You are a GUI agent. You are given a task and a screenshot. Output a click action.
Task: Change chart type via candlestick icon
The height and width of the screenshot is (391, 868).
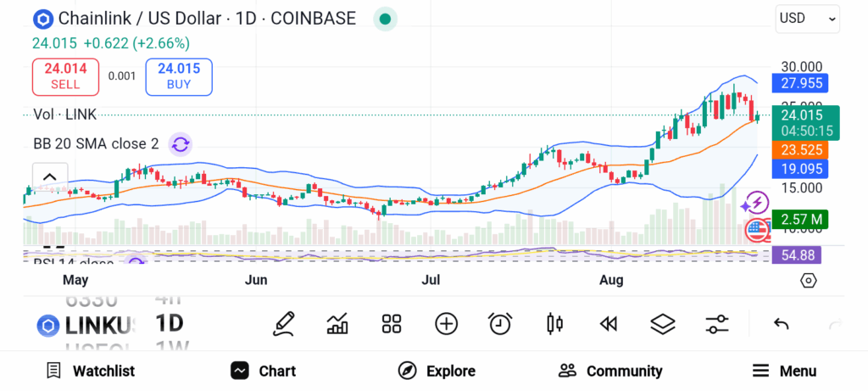pos(555,323)
